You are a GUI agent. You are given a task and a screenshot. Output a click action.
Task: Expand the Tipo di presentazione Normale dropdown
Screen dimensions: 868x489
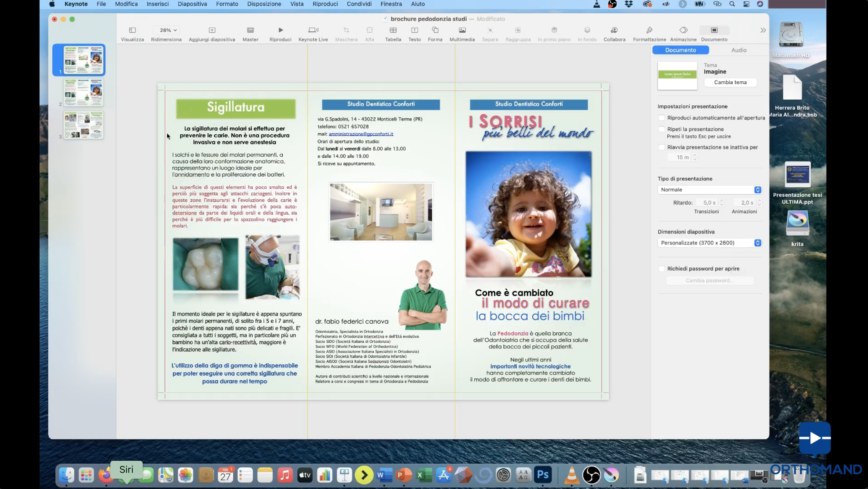point(709,190)
